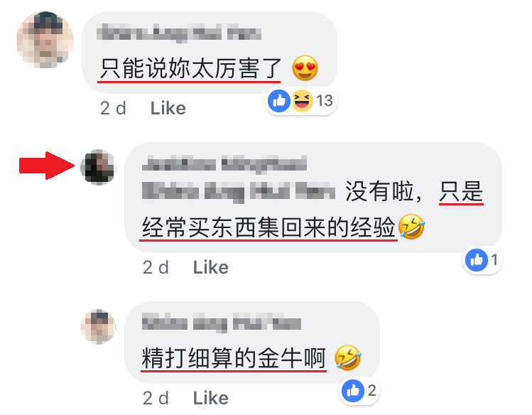The width and height of the screenshot is (532, 415).
Task: Click the rolling laughing emoji after 金牛啊
Action: tap(348, 358)
